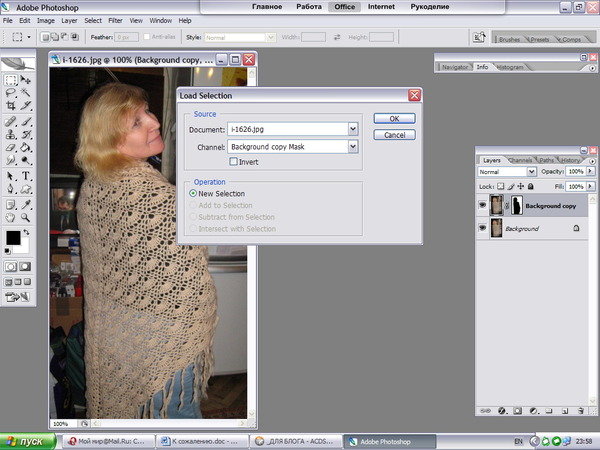
Task: Delete layer using trash icon
Action: (580, 411)
